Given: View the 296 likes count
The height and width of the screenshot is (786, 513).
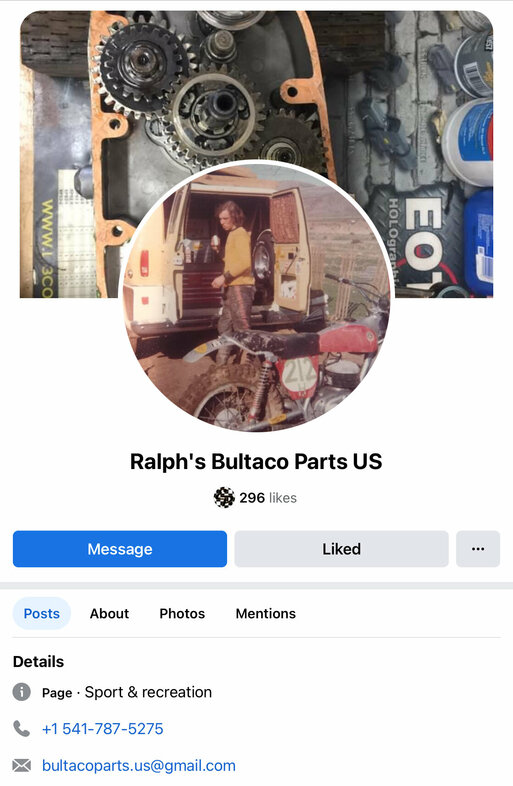Looking at the screenshot, I should coord(268,498).
